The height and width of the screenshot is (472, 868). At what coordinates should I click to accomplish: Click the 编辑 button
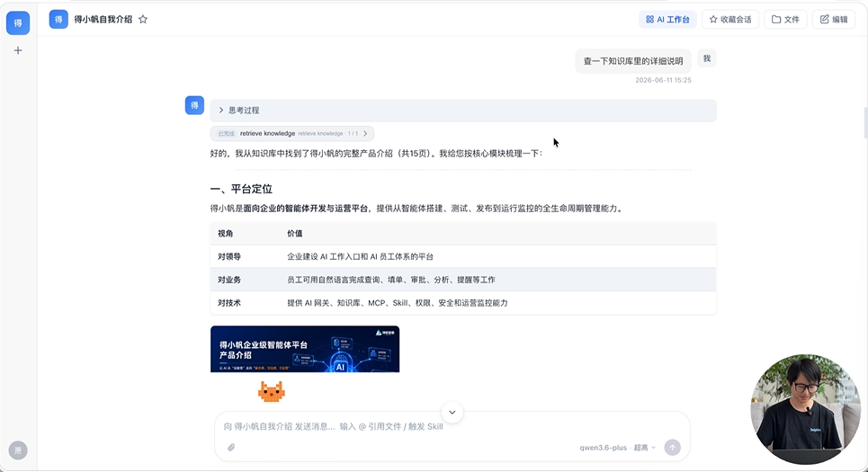click(x=834, y=20)
